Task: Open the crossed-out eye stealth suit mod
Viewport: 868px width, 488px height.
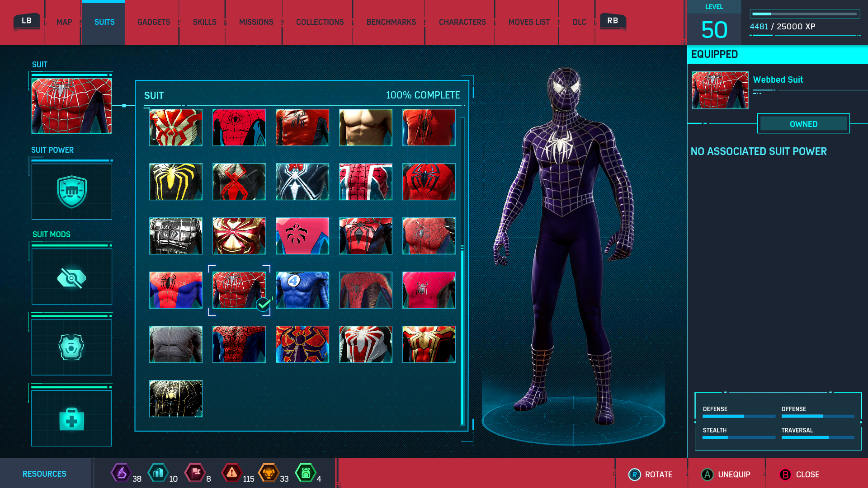Action: (72, 277)
